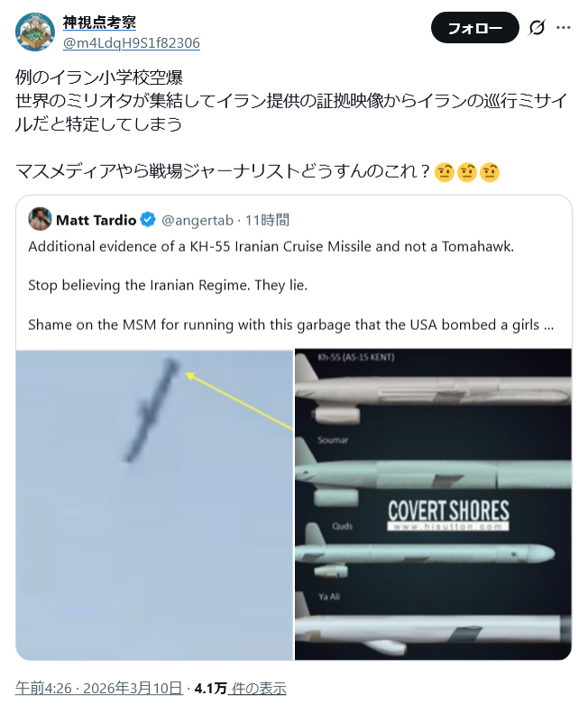Click Matt Tardio's blue verified badge
The height and width of the screenshot is (713, 588).
point(148,220)
